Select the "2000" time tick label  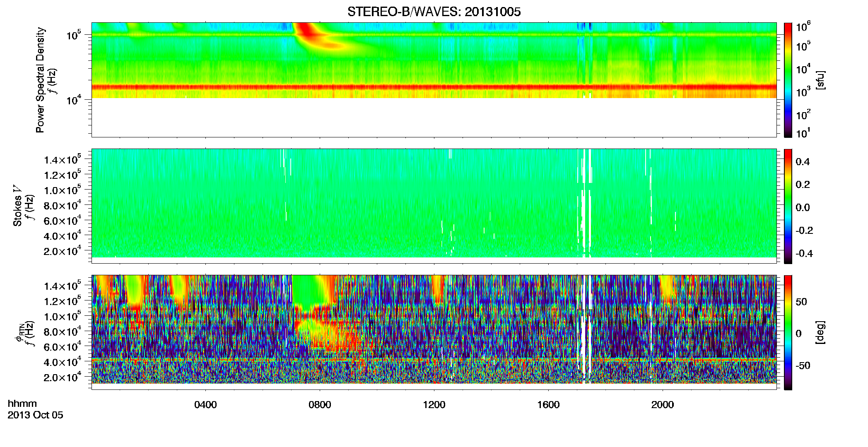coord(663,405)
